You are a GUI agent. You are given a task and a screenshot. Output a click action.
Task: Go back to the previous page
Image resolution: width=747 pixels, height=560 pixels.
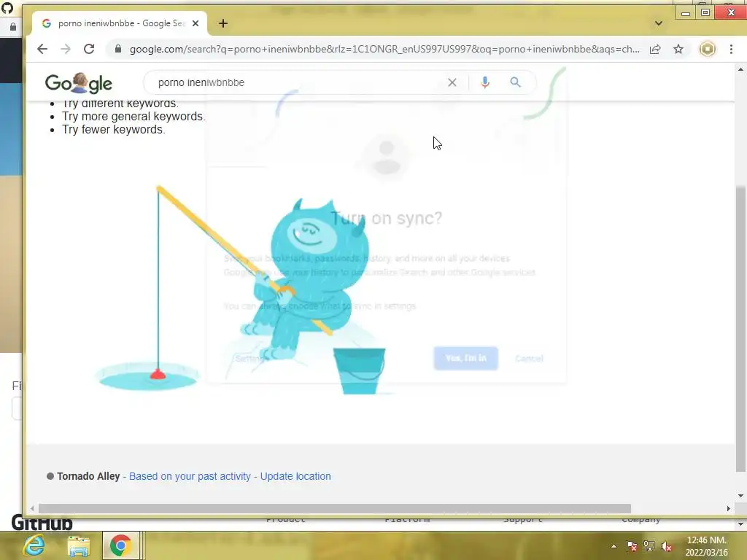tap(42, 49)
